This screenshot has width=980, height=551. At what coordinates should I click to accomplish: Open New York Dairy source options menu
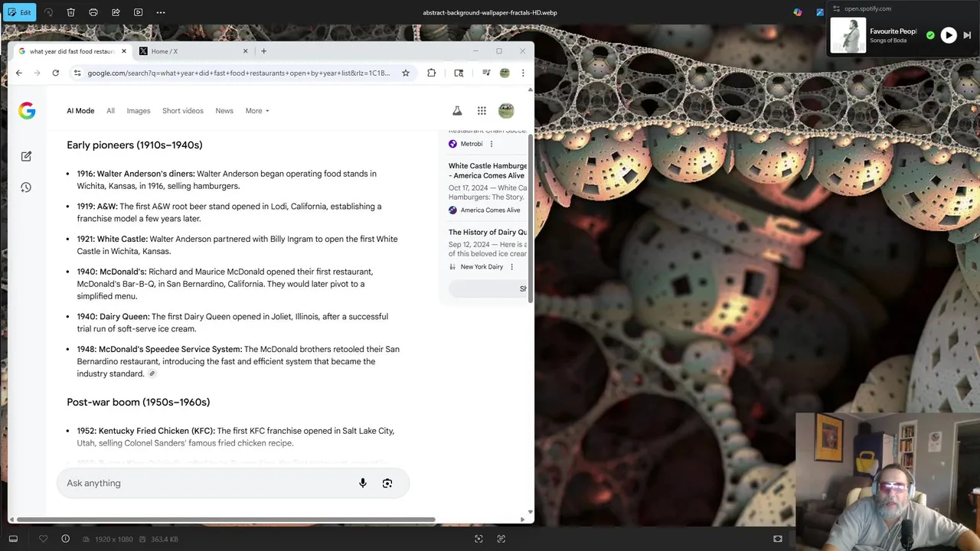pos(512,267)
